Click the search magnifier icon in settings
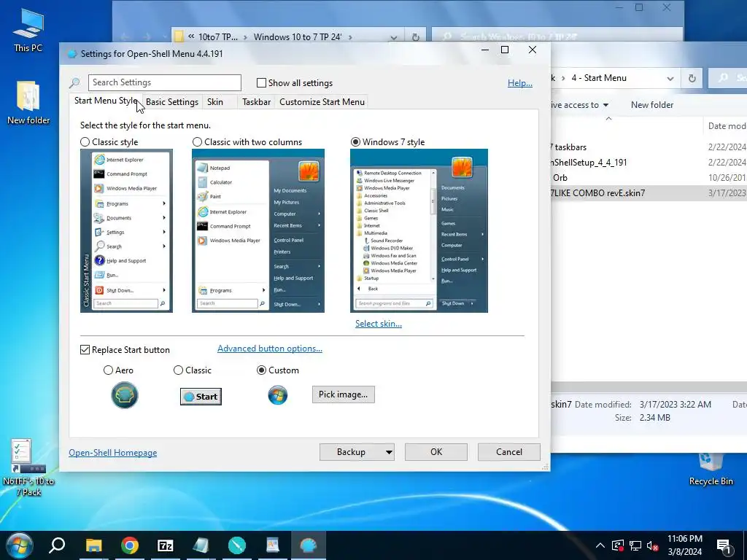Image resolution: width=747 pixels, height=560 pixels. click(75, 83)
